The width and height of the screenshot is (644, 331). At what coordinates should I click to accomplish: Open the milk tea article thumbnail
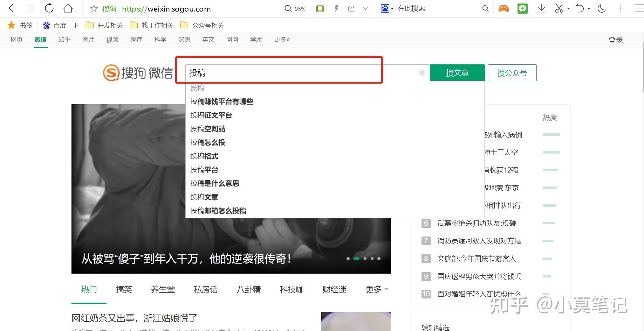point(356,322)
